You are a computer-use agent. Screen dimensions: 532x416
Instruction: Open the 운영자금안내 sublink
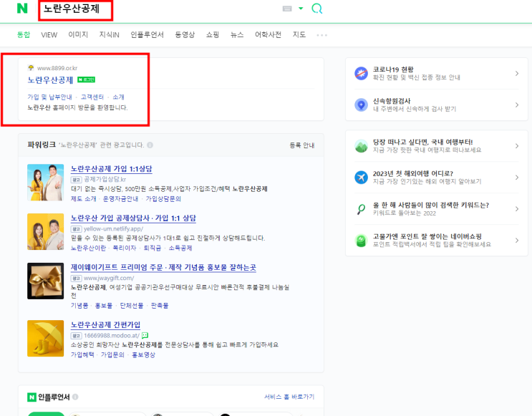click(x=120, y=199)
